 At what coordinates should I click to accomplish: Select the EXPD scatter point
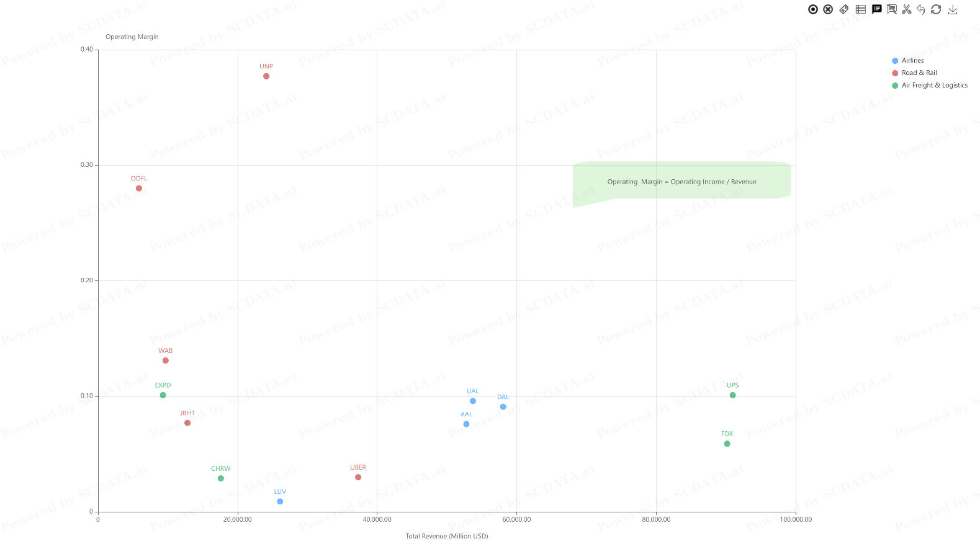pos(163,395)
